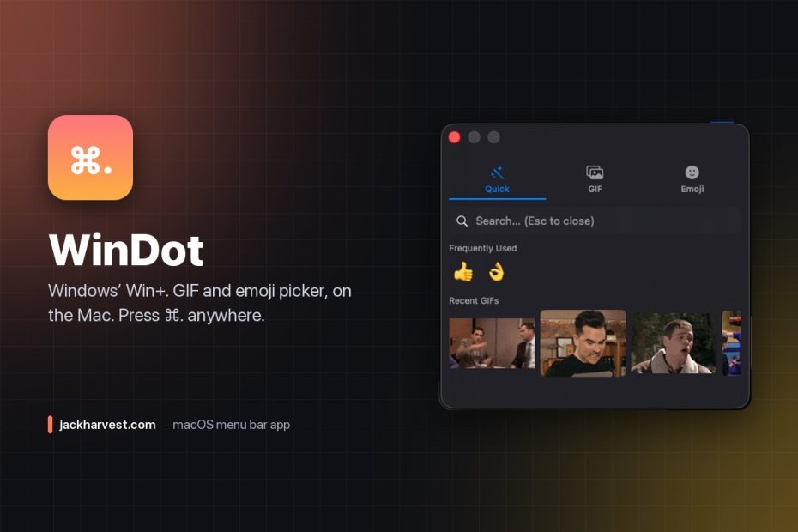Click the WinDot command-dot app icon
The height and width of the screenshot is (532, 798).
[91, 157]
